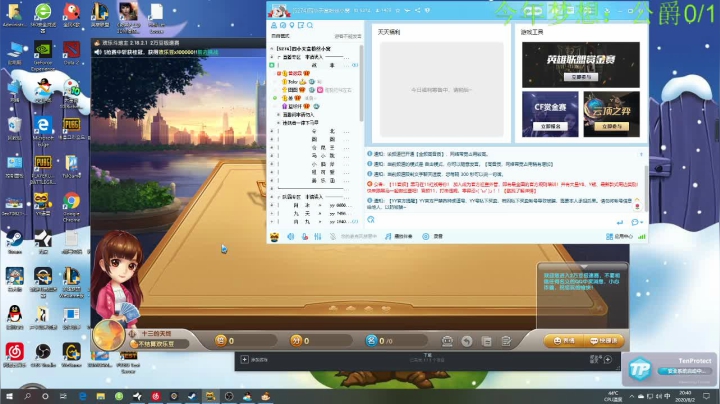Click the 表情 button in game
Viewport: 720px width, 404px height.
pyautogui.click(x=564, y=341)
